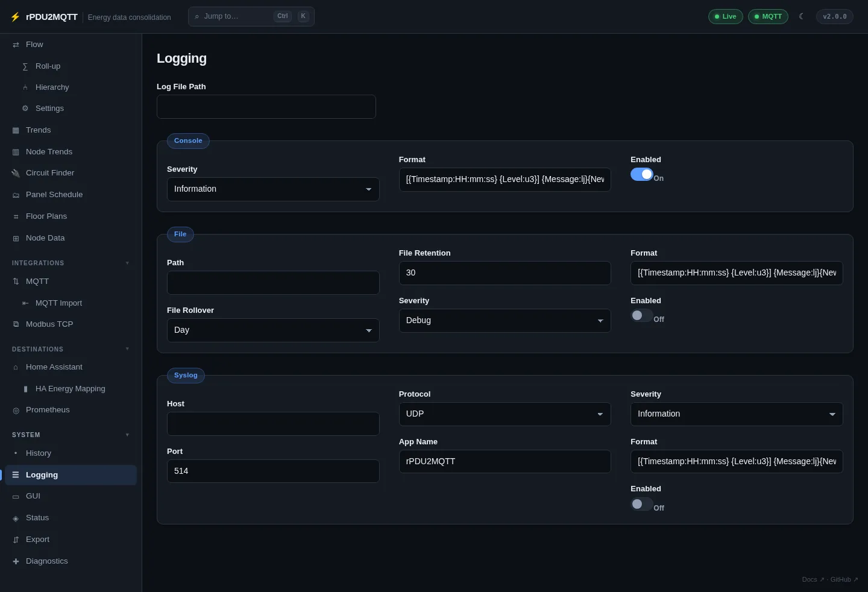
Task: Click the Syslog Port field
Action: point(273,471)
